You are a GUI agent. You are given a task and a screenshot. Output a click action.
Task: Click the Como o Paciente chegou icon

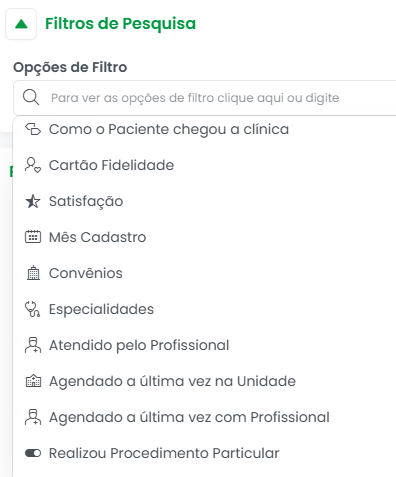pos(33,129)
